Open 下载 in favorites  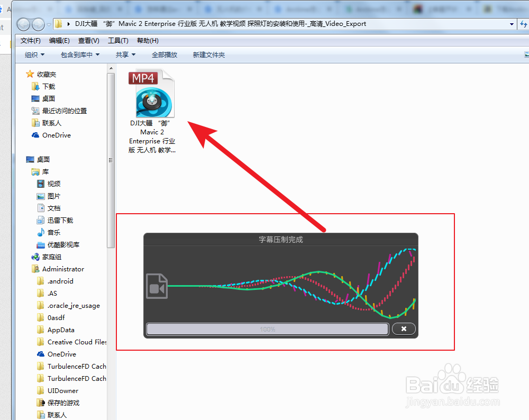tap(49, 86)
